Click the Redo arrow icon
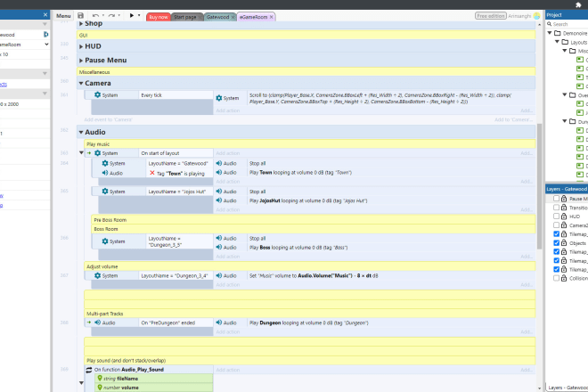Viewport: 588px width, 392px height. [x=111, y=16]
